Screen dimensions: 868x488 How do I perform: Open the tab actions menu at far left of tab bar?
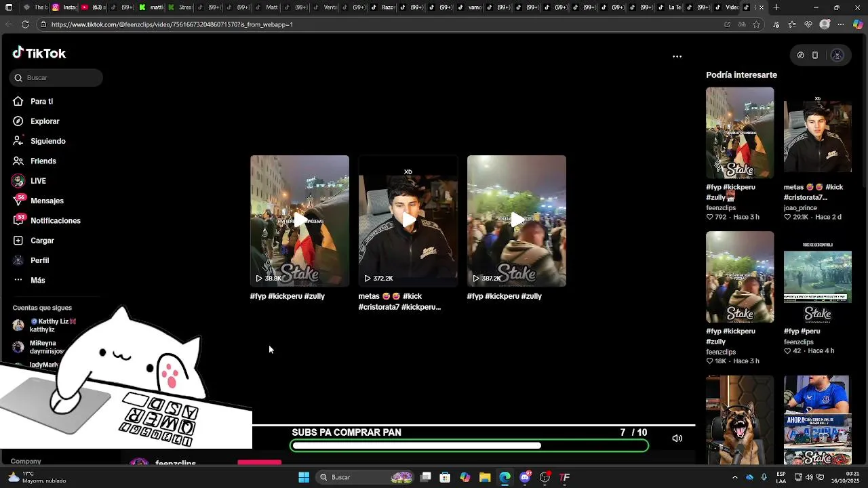click(9, 7)
